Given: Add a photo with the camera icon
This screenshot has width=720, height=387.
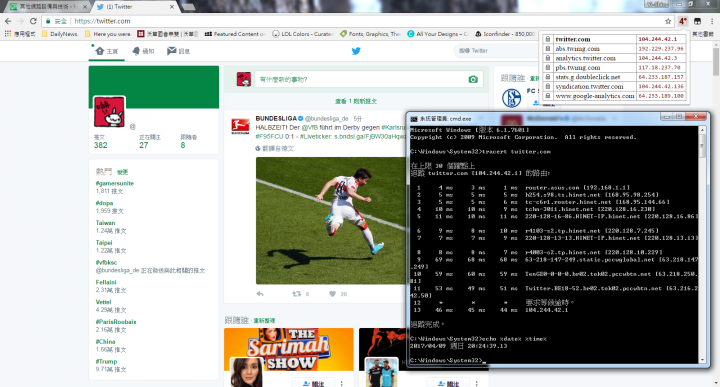Looking at the screenshot, I should coord(473,79).
